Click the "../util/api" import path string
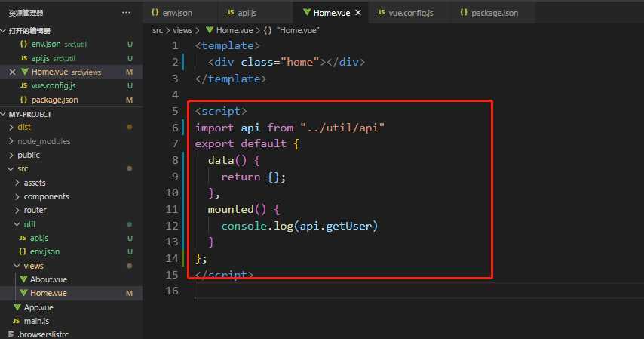The height and width of the screenshot is (339, 644). pos(342,128)
